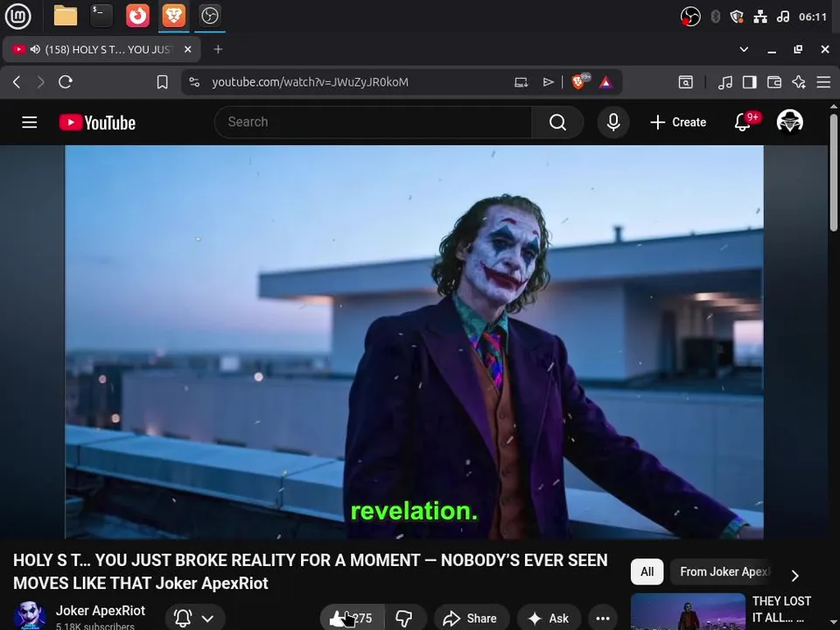Open the Linux Mint start menu
Viewport: 840px width, 630px height.
tap(17, 16)
